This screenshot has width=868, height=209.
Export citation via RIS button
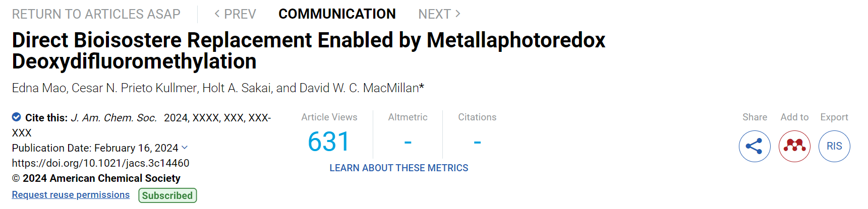pos(834,146)
